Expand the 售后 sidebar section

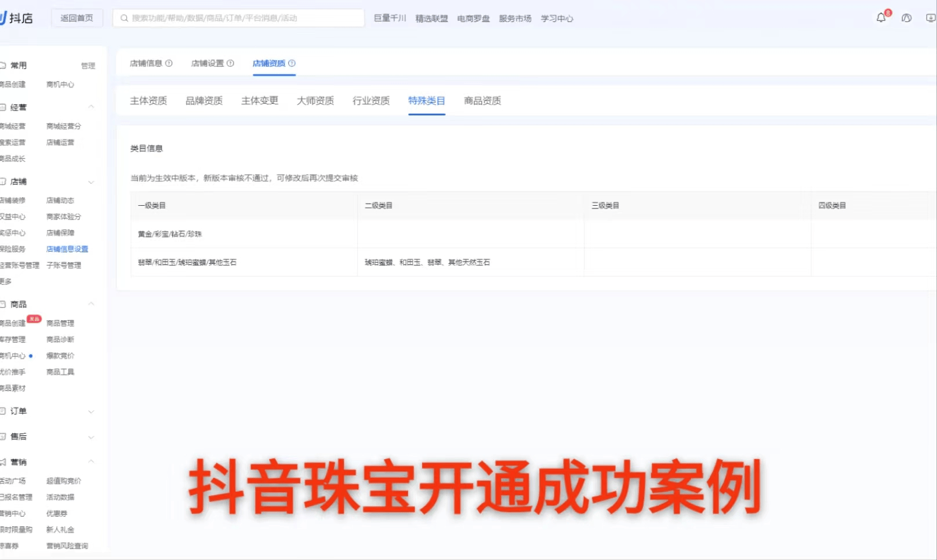(x=91, y=437)
